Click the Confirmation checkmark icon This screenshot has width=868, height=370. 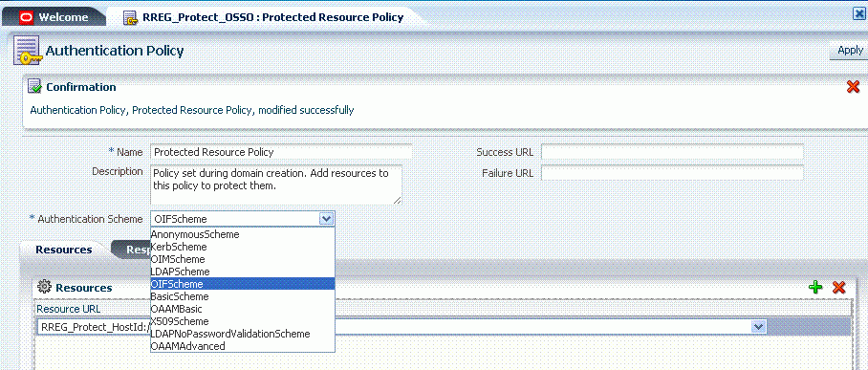tap(34, 87)
